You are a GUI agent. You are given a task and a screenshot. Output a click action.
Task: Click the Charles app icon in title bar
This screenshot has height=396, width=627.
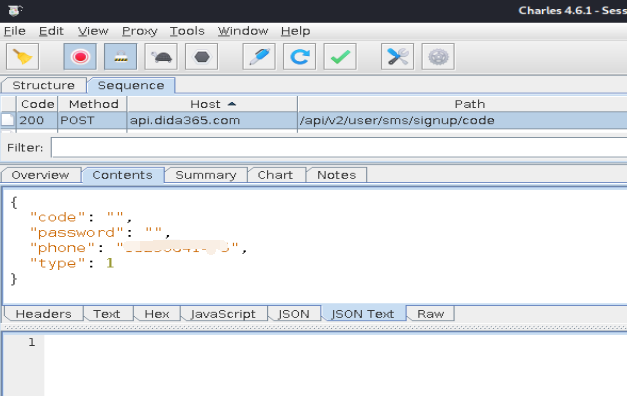15,10
